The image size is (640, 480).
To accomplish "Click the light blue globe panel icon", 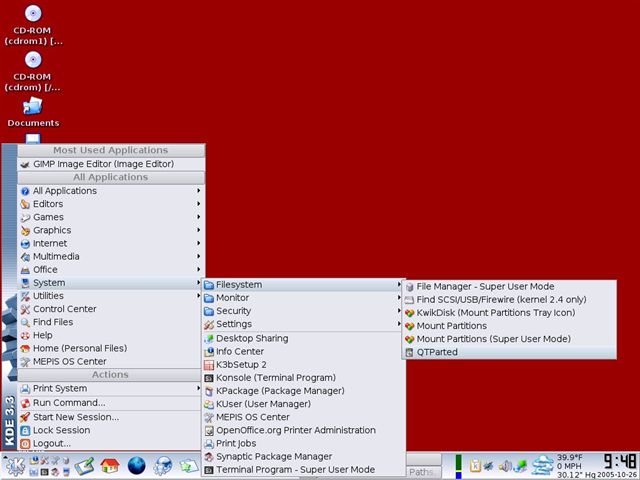I will 163,466.
